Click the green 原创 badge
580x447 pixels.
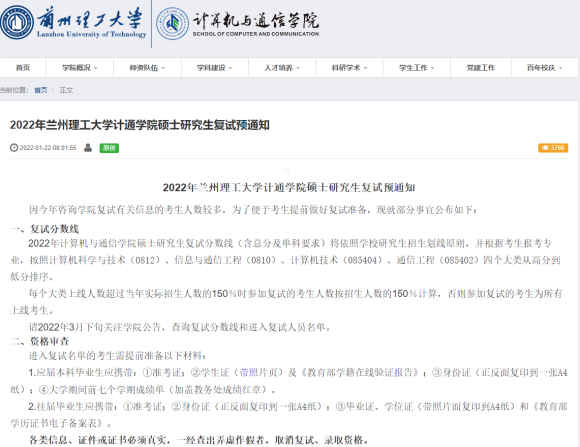(109, 148)
